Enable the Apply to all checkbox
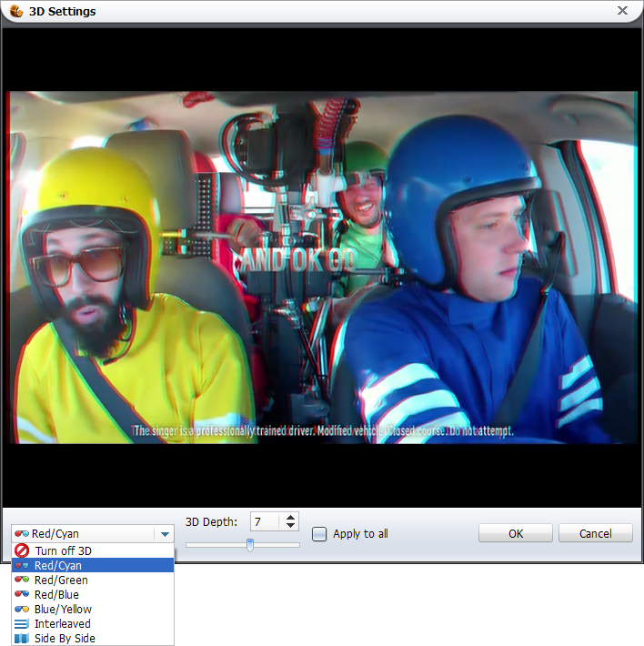Viewport: 644px width, 646px height. [319, 534]
